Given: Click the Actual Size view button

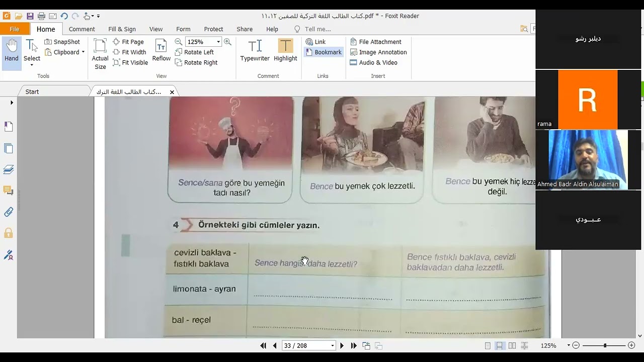Looking at the screenshot, I should click(100, 54).
